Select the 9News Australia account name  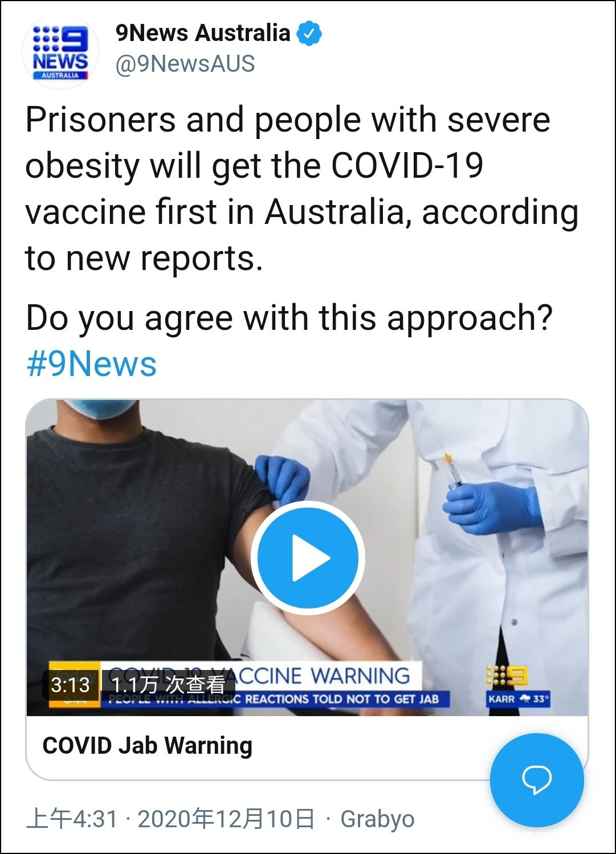pos(203,33)
